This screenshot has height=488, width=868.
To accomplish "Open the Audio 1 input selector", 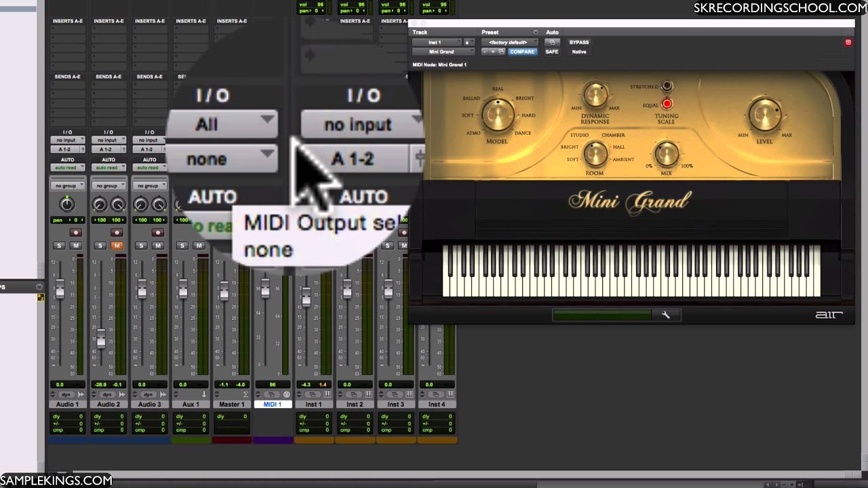I will click(67, 140).
